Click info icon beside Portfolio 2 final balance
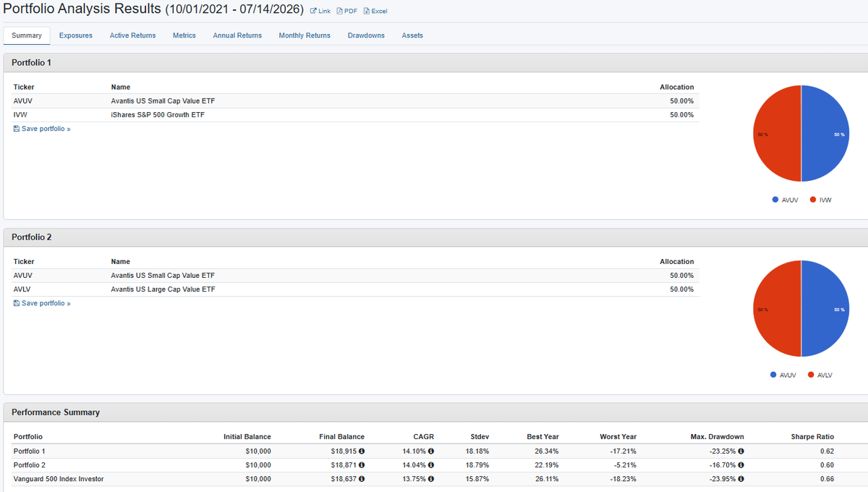868x492 pixels. coord(362,465)
